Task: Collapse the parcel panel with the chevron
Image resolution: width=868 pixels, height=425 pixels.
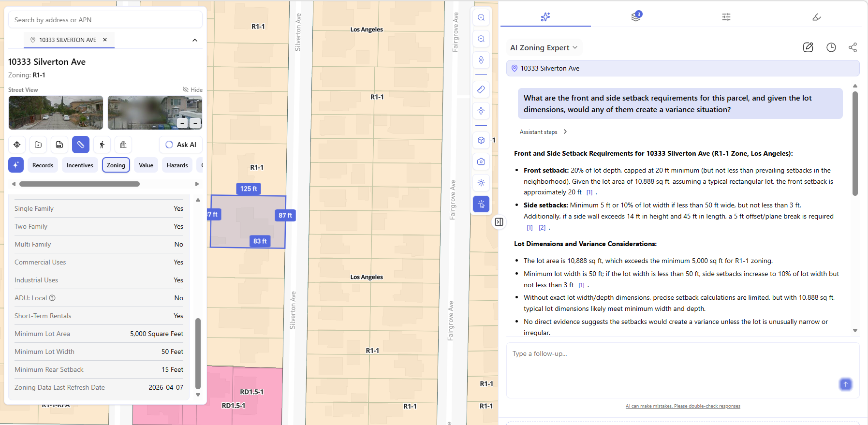Action: (x=195, y=40)
